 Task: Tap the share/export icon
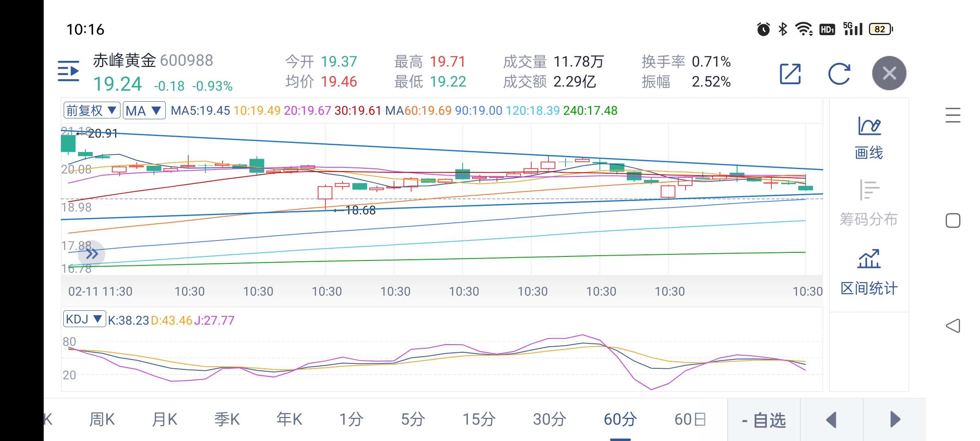point(790,74)
